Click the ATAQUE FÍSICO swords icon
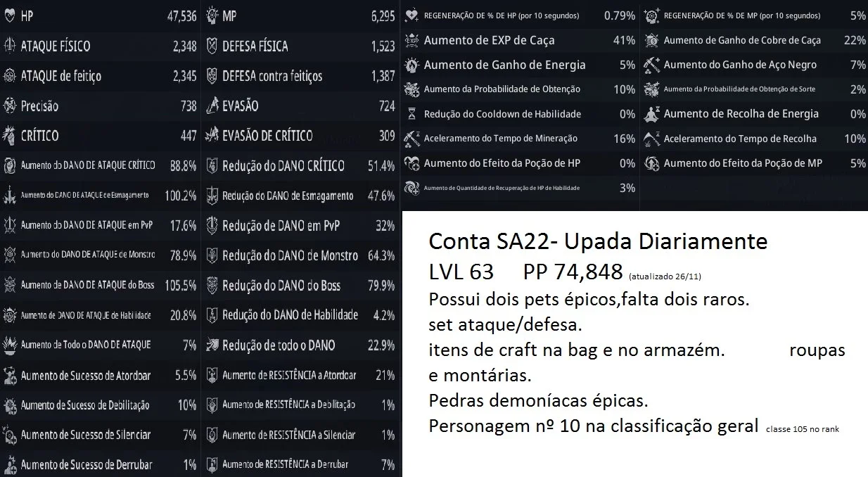The width and height of the screenshot is (868, 477). tap(10, 46)
